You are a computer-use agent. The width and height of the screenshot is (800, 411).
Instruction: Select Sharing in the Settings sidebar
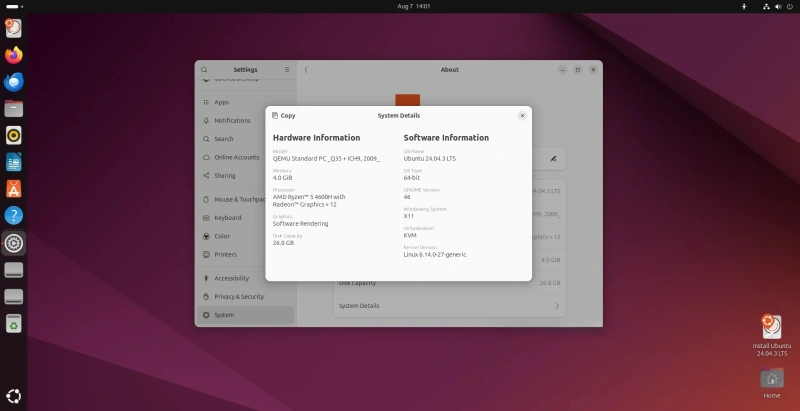pos(245,176)
